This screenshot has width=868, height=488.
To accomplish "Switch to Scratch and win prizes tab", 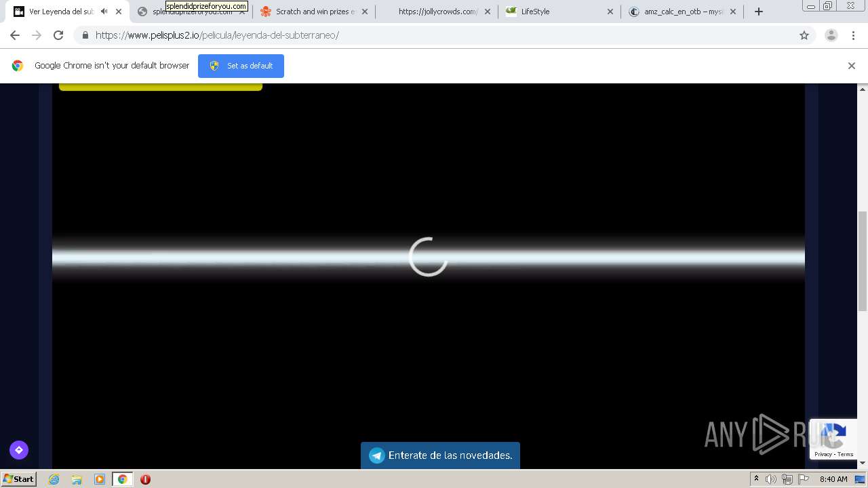I will click(314, 12).
